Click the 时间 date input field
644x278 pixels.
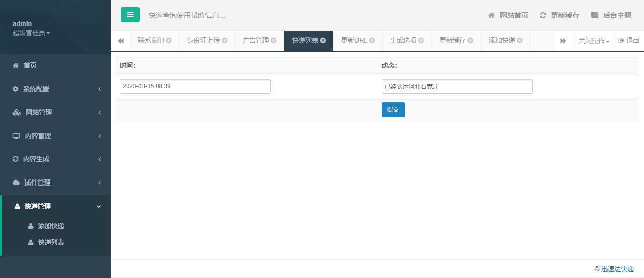[195, 86]
